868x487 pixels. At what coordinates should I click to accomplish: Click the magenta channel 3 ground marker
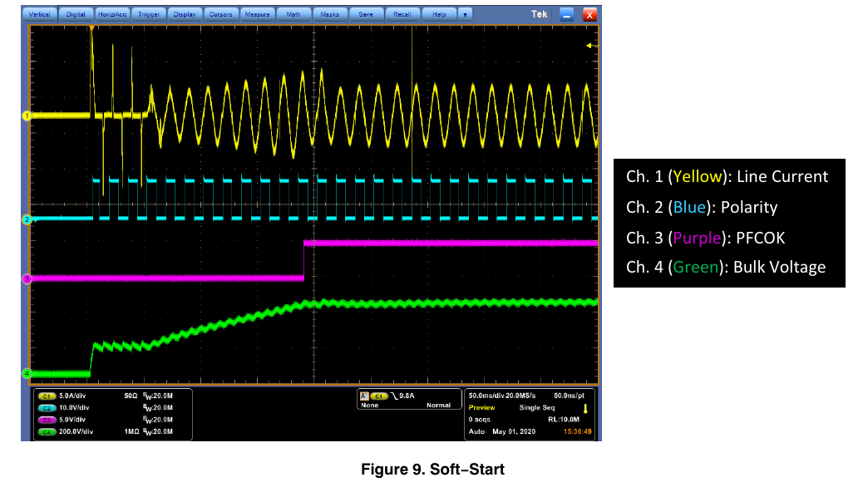(26, 279)
